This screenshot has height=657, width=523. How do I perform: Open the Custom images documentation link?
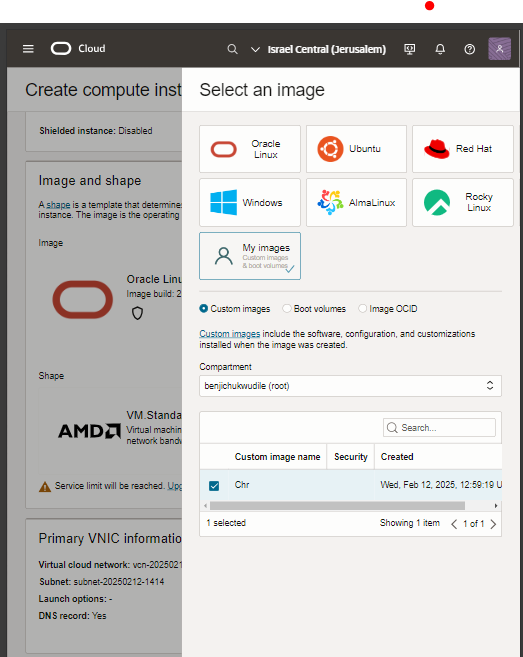(230, 334)
